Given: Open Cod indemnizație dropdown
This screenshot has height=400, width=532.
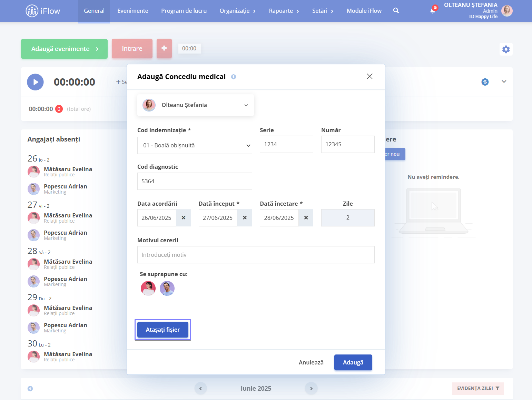Looking at the screenshot, I should coord(195,145).
